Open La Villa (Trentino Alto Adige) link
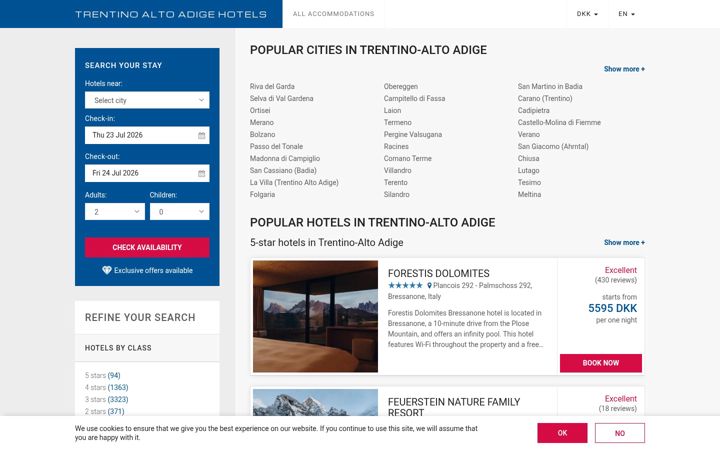This screenshot has height=450, width=720. click(294, 182)
